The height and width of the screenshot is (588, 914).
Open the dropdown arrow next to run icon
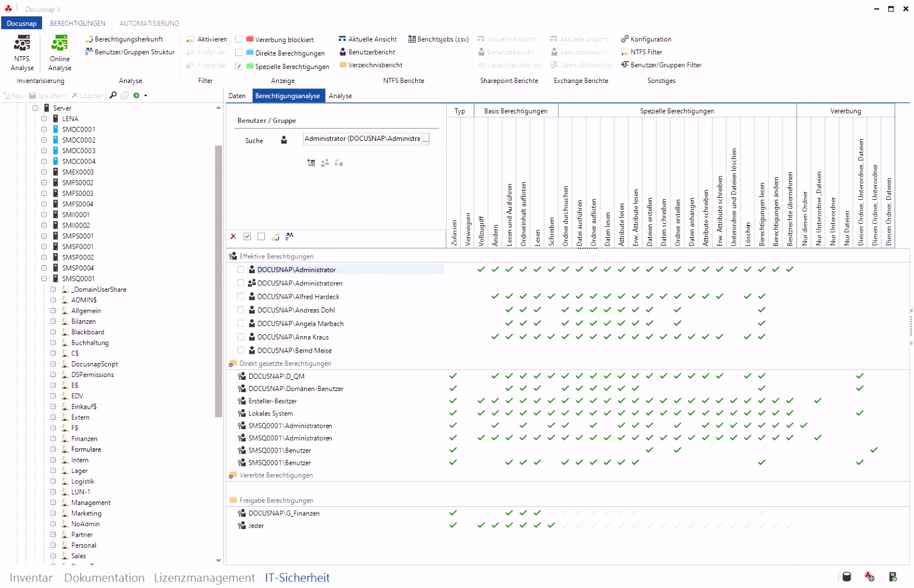(x=146, y=95)
